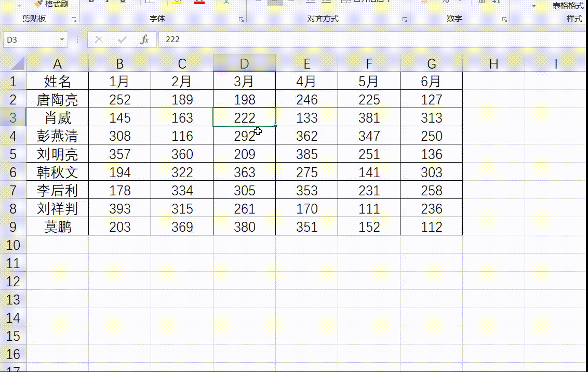This screenshot has width=588, height=372.
Task: Activate the Format Painter (格式刷) tool
Action: (51, 4)
